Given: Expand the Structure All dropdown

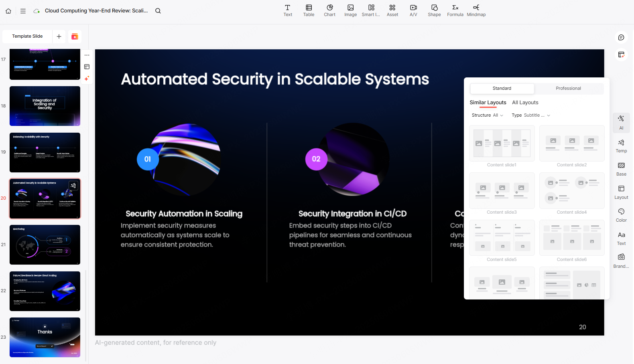Looking at the screenshot, I should pos(488,115).
